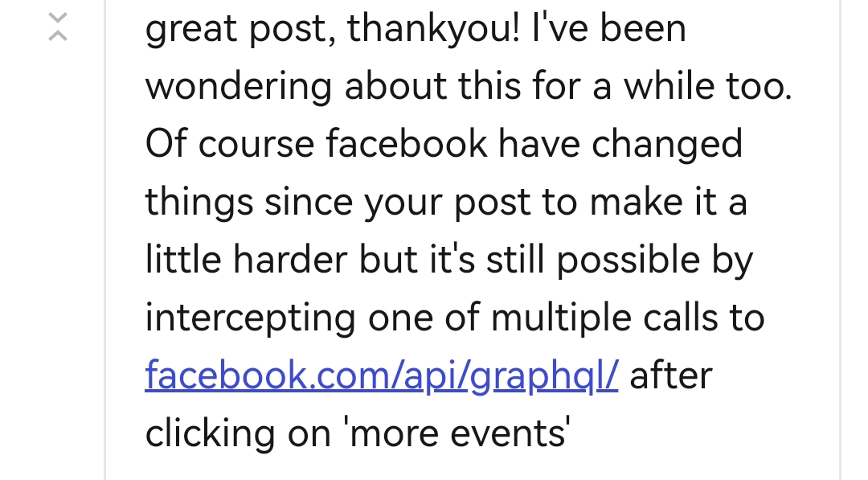This screenshot has width=868, height=480.
Task: Click the word 'after' beside the link
Action: 671,376
